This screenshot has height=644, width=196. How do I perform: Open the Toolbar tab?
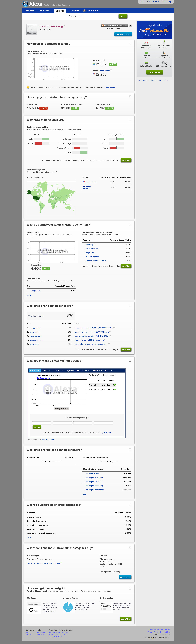pos(75,11)
